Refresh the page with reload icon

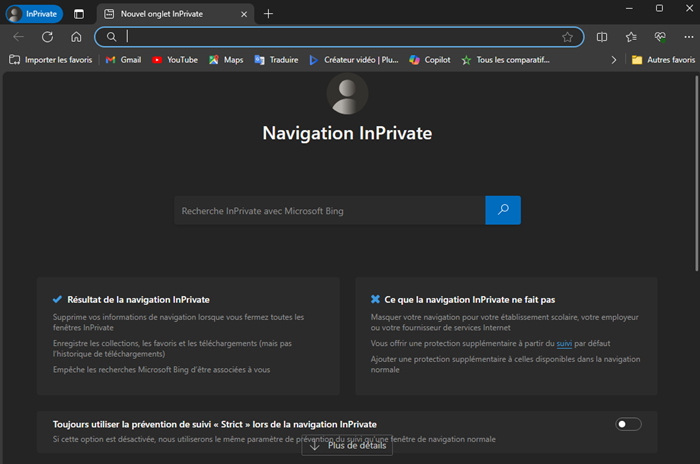(x=47, y=37)
